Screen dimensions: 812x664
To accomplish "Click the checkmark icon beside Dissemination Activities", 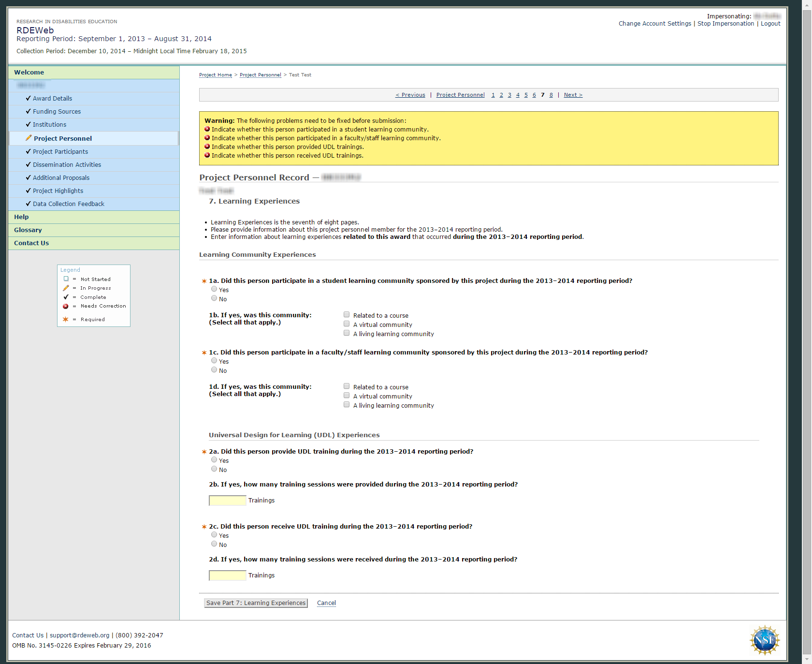I will coord(28,164).
